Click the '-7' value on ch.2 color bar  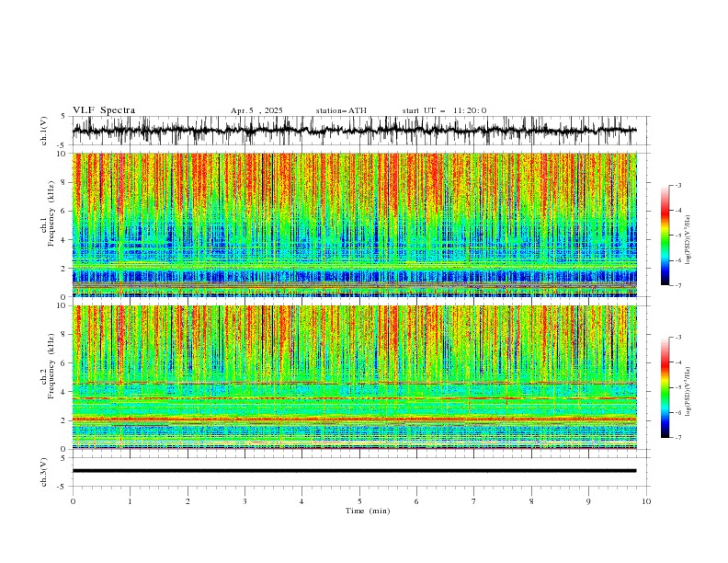[x=677, y=438]
